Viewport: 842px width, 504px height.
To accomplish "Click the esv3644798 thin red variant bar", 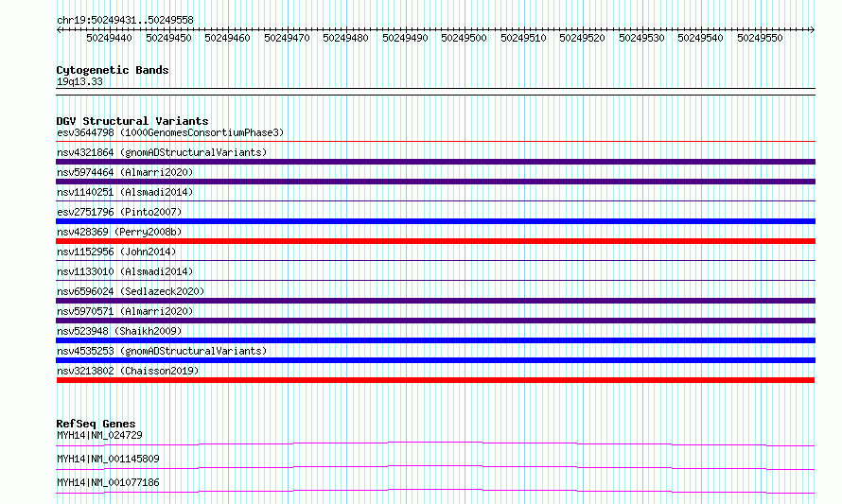I will (x=435, y=142).
